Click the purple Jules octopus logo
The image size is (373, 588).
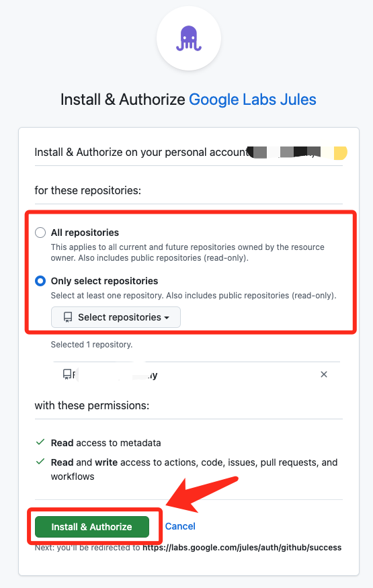point(189,38)
